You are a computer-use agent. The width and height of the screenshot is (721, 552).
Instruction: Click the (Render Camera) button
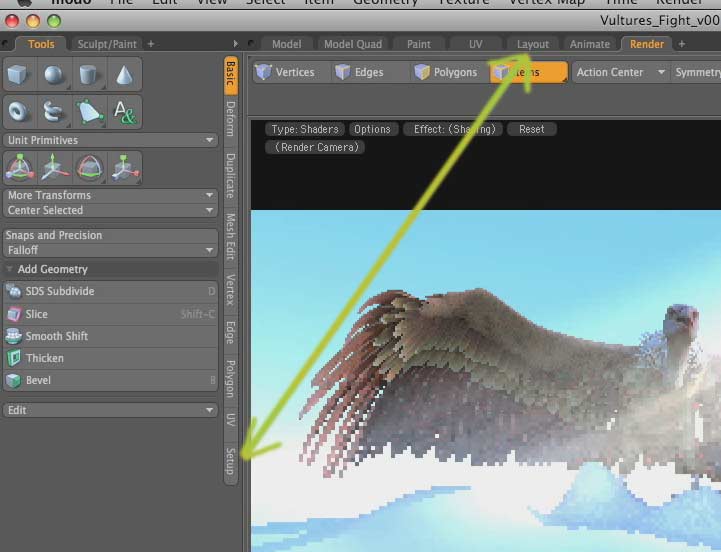click(x=316, y=147)
